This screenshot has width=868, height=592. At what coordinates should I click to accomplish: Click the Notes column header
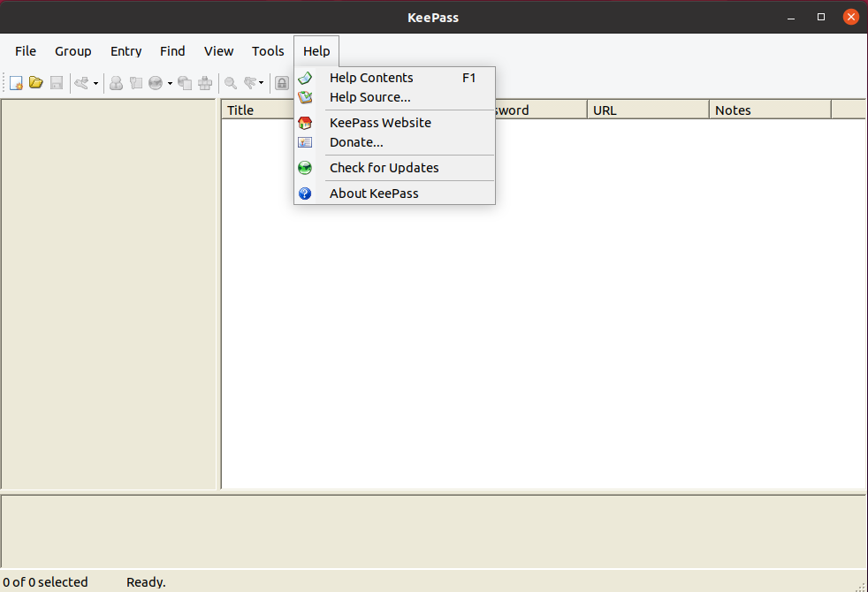click(x=770, y=110)
